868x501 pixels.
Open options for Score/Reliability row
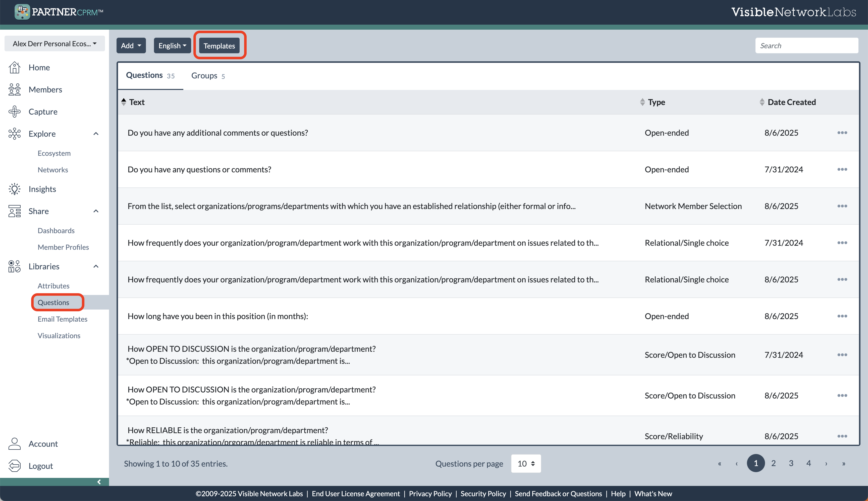click(842, 436)
